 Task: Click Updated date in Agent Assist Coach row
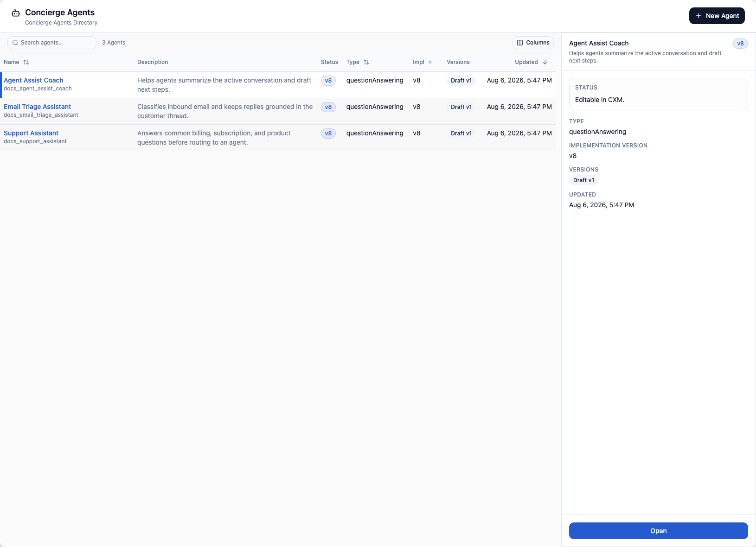tap(519, 80)
